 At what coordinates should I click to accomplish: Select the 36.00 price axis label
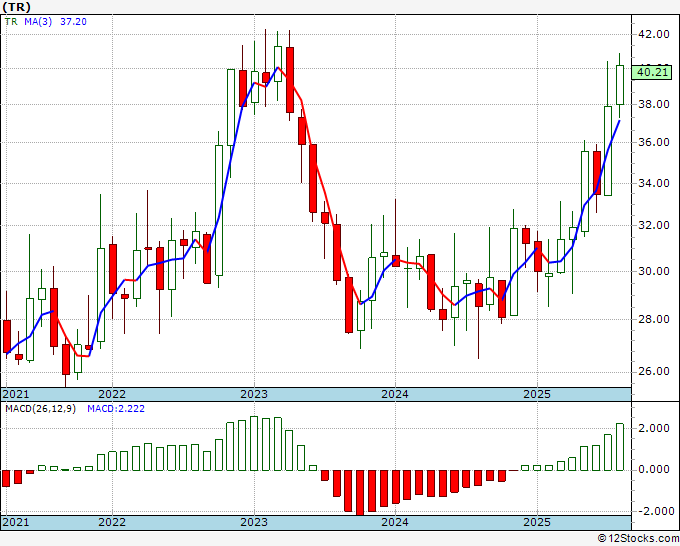tap(653, 142)
